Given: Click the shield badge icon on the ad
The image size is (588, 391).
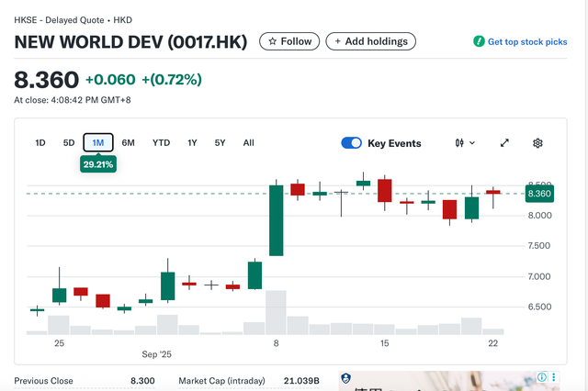Looking at the screenshot, I should [x=346, y=378].
